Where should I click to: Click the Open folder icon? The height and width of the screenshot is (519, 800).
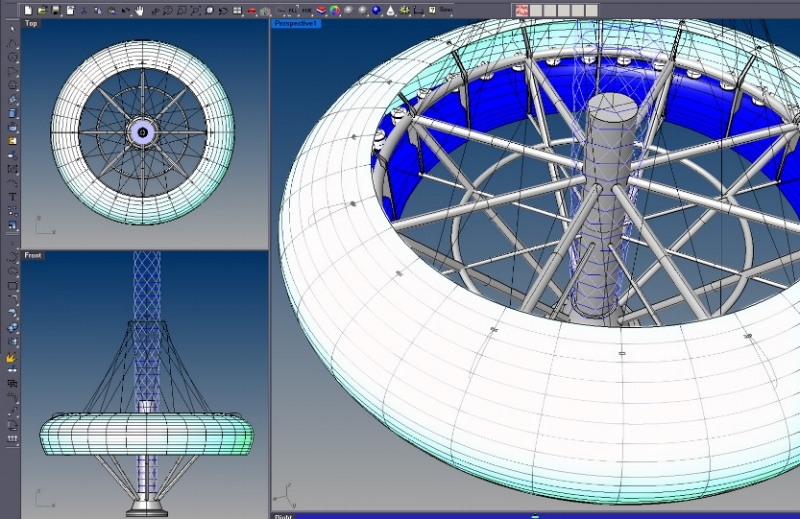pyautogui.click(x=42, y=10)
